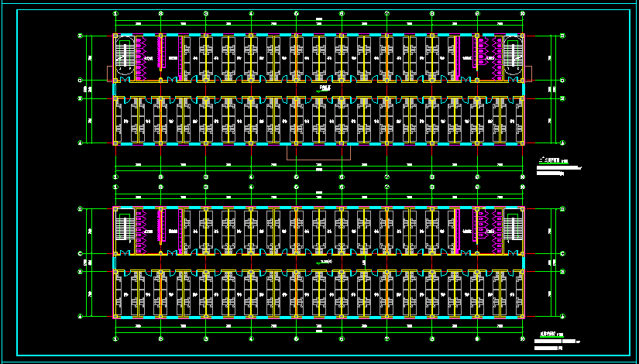
Task: Pick axis bubble 1 above the upper plan
Action: click(115, 14)
